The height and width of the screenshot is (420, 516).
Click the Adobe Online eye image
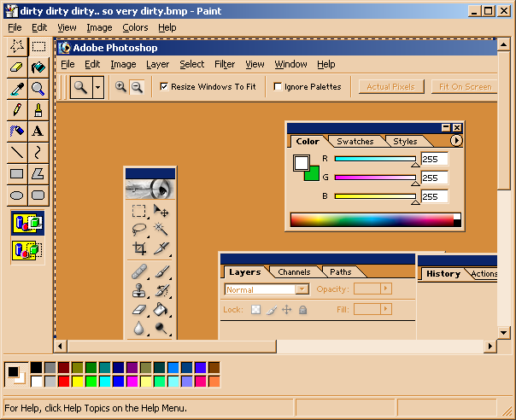point(150,190)
